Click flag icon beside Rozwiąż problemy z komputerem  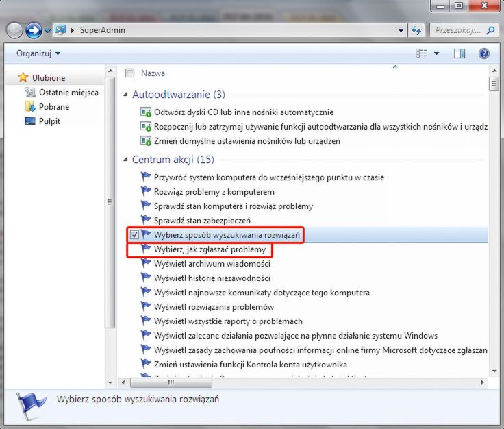click(146, 191)
